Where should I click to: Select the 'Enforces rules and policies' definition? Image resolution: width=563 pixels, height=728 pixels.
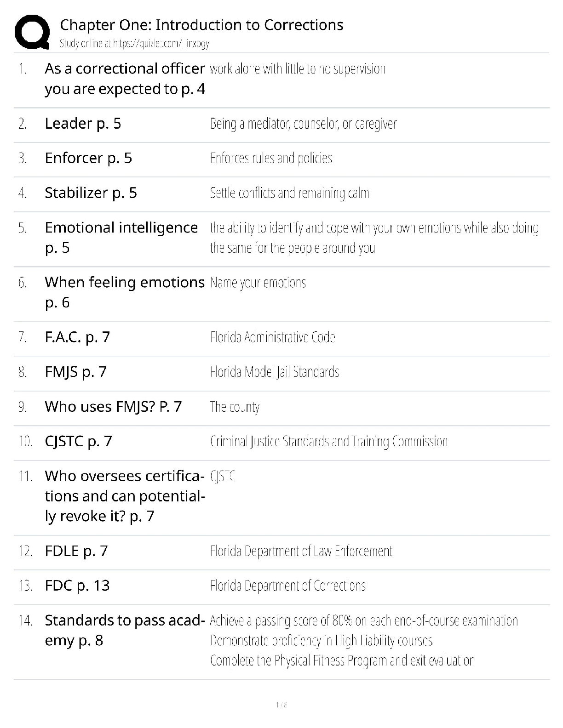(271, 158)
